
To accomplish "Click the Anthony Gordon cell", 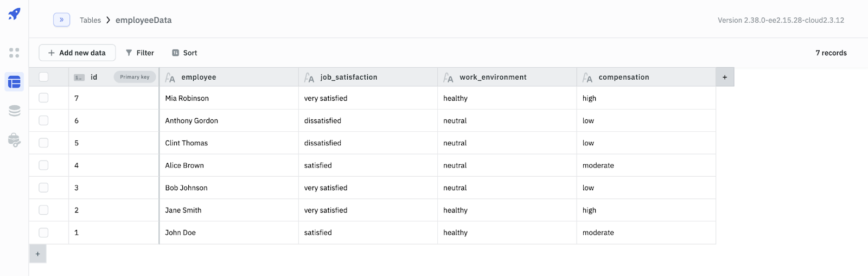I will tap(229, 120).
